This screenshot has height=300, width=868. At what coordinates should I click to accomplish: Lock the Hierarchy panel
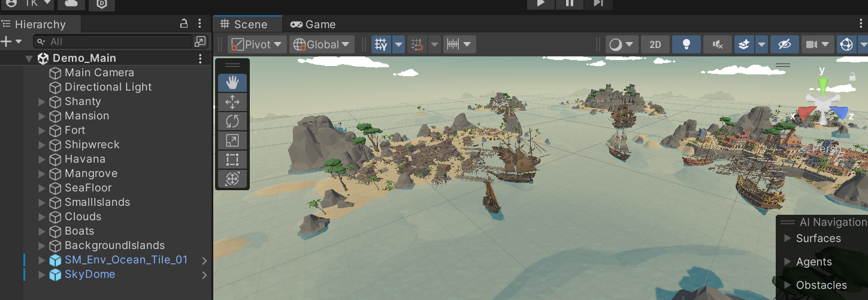pyautogui.click(x=185, y=24)
